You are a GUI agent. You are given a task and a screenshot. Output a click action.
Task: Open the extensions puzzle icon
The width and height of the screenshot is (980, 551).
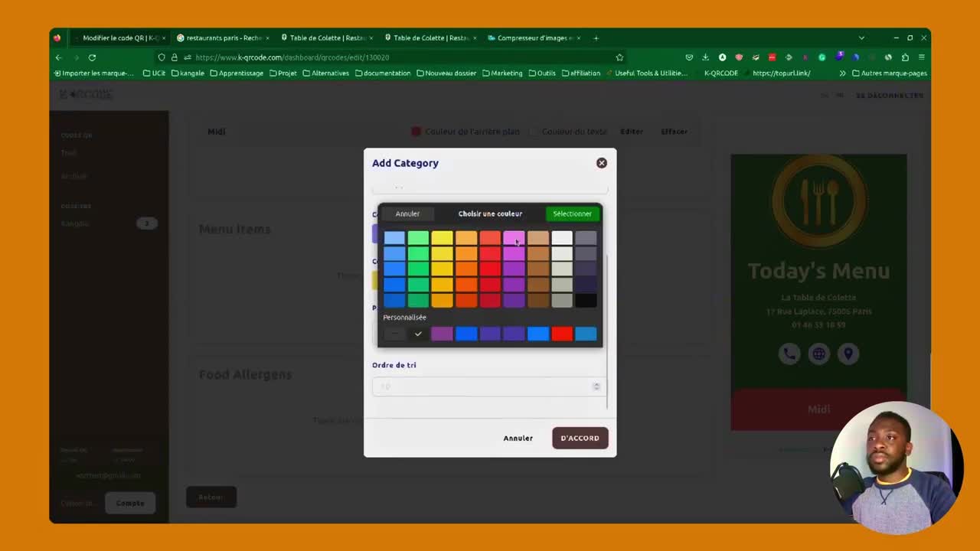point(905,57)
